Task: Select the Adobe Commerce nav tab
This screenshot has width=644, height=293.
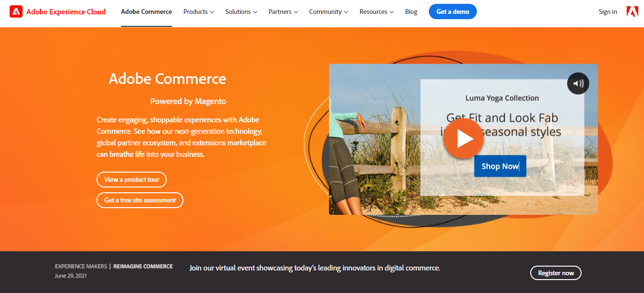Action: [146, 12]
